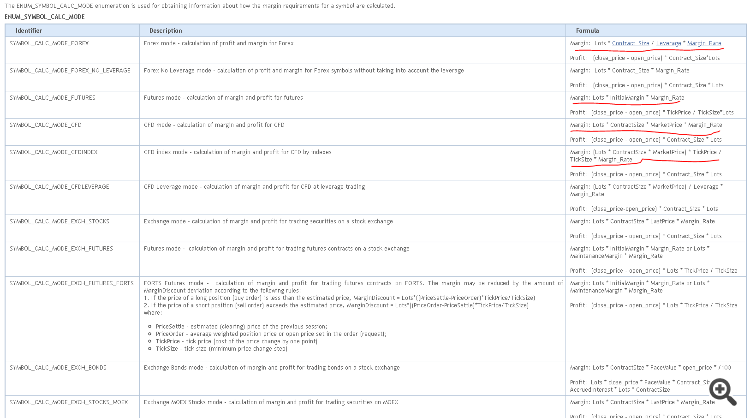Click the 'TickSize' bullet item
This screenshot has width=750, height=418.
coord(221,349)
